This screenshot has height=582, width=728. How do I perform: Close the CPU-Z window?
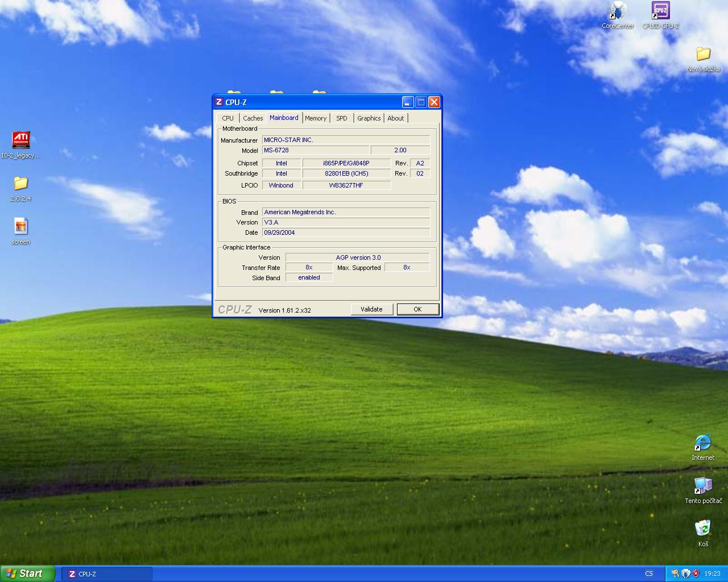coord(434,102)
